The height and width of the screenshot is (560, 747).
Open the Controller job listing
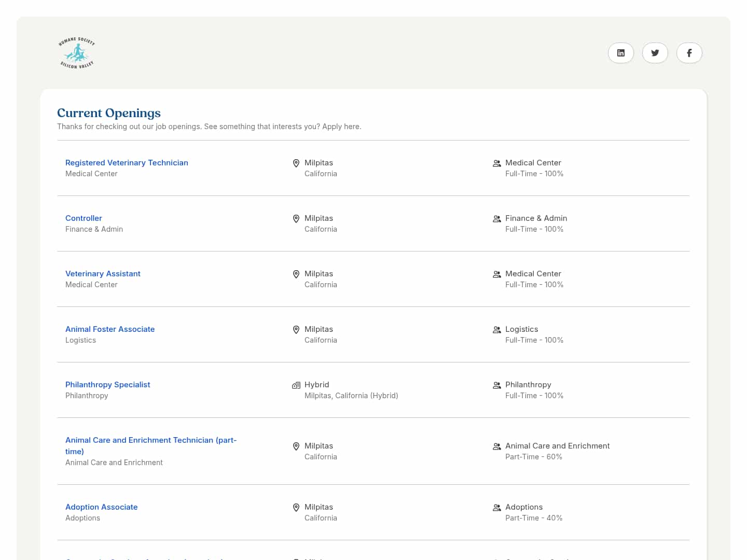coord(84,218)
